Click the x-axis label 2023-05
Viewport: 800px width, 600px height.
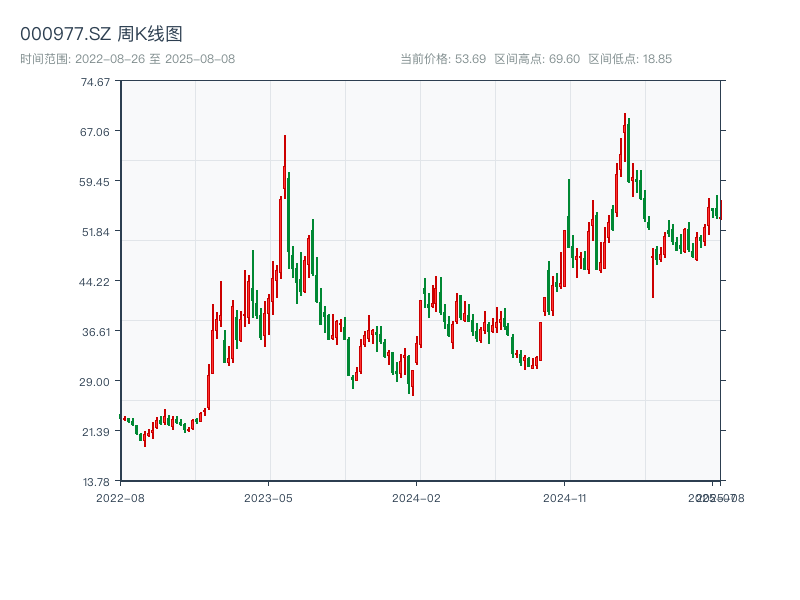pyautogui.click(x=268, y=498)
